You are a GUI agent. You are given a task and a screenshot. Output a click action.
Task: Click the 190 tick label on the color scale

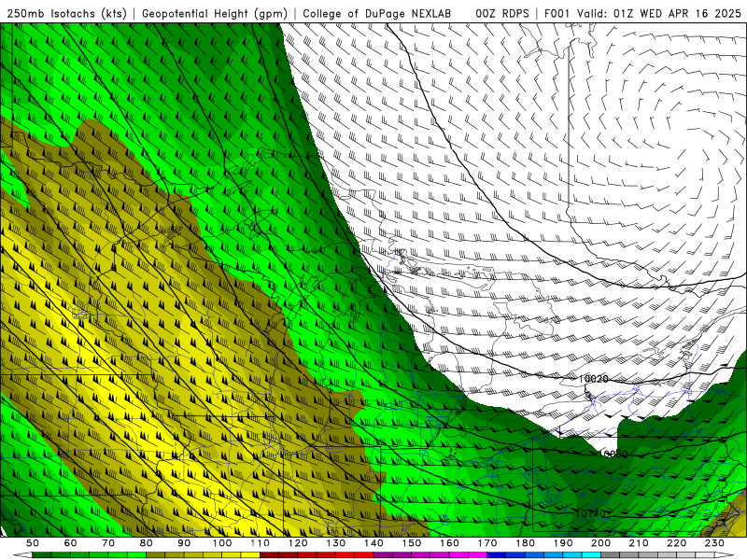(x=563, y=543)
